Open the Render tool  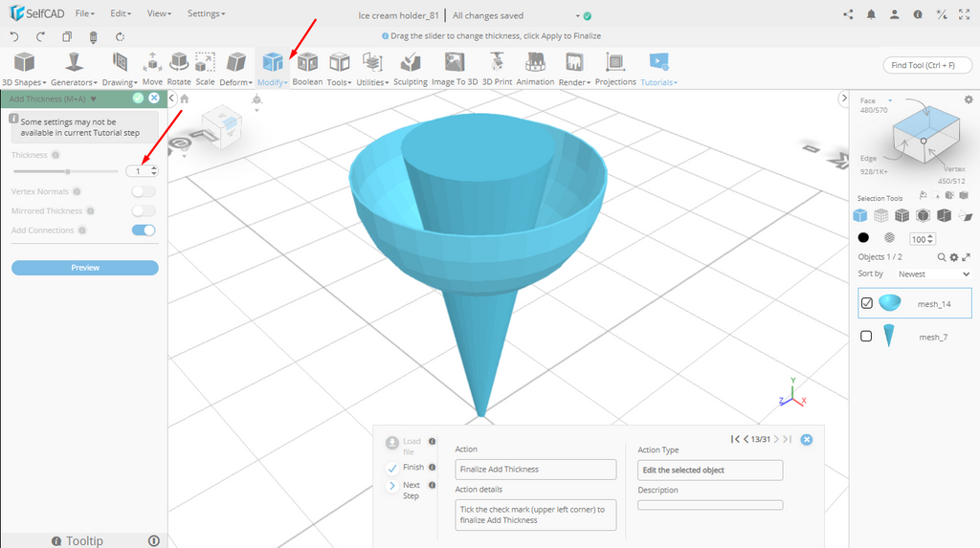(x=574, y=70)
